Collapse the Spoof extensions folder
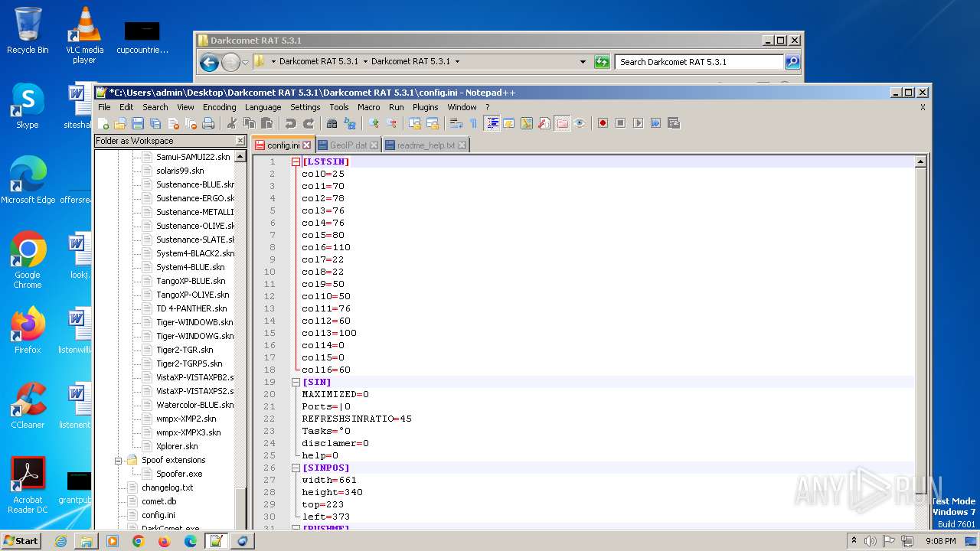The width and height of the screenshot is (980, 551). (119, 460)
